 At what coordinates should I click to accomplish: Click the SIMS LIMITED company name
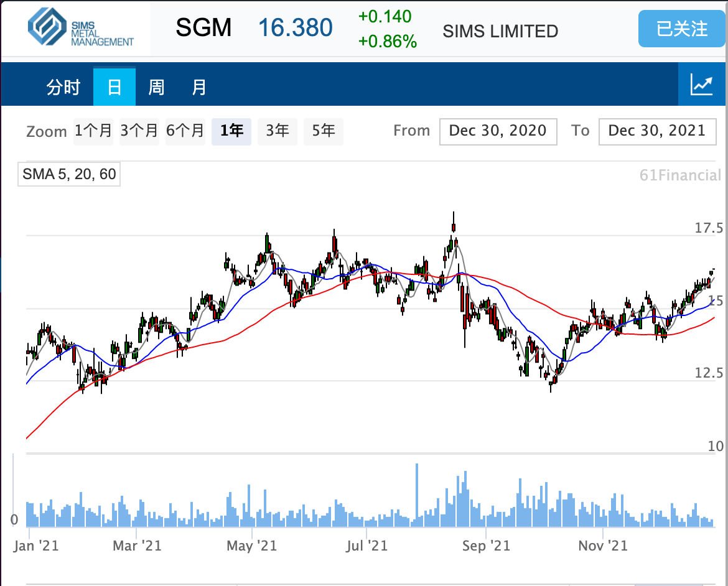(x=500, y=32)
